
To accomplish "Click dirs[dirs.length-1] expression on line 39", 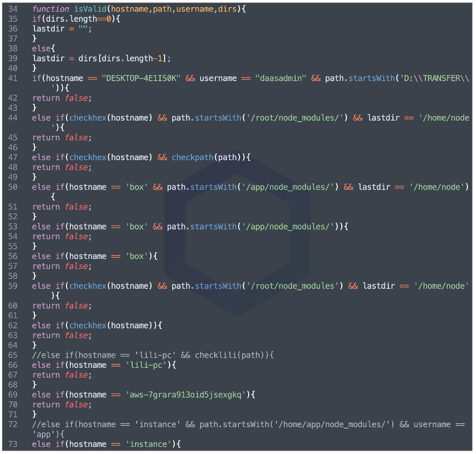I will [124, 59].
